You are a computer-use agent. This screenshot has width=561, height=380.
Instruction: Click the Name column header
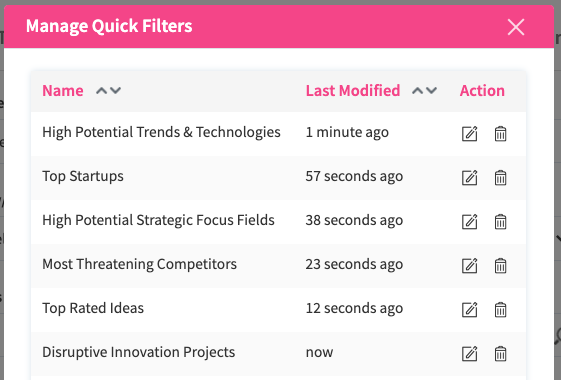63,91
